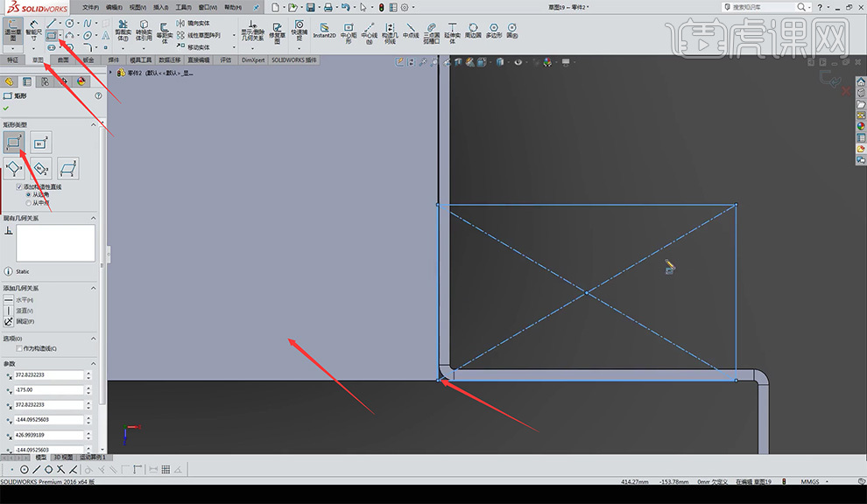Select the Smart Dimension (智能尺寸) tool

[34, 31]
